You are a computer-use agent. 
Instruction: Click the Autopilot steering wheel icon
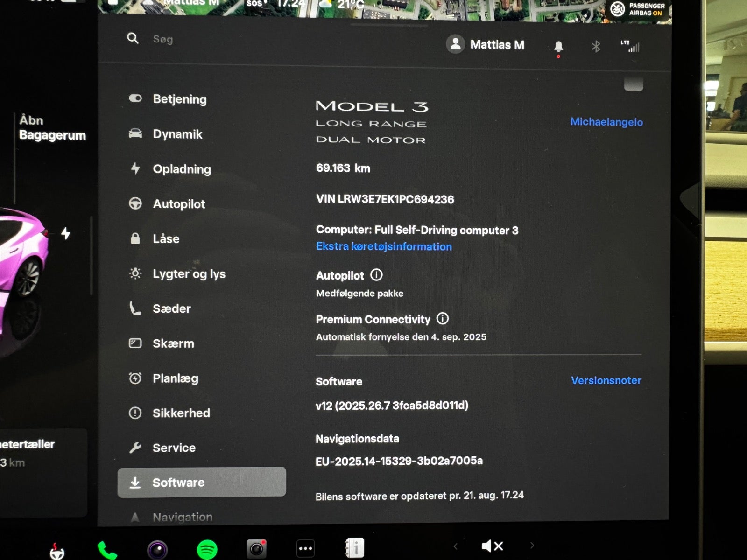[135, 203]
